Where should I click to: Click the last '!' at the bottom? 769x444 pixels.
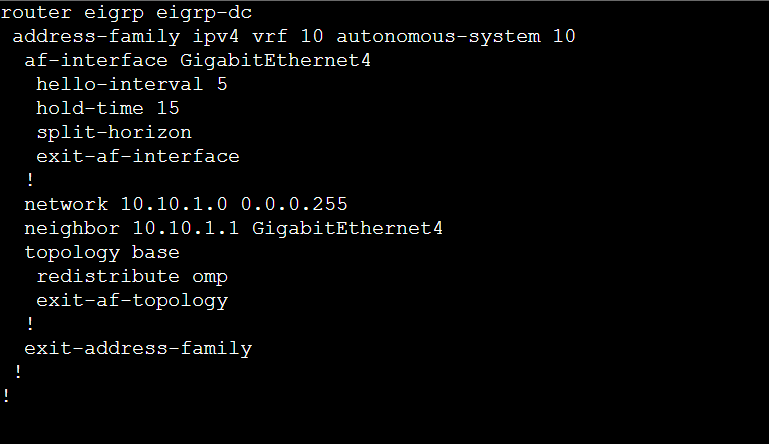pos(6,396)
